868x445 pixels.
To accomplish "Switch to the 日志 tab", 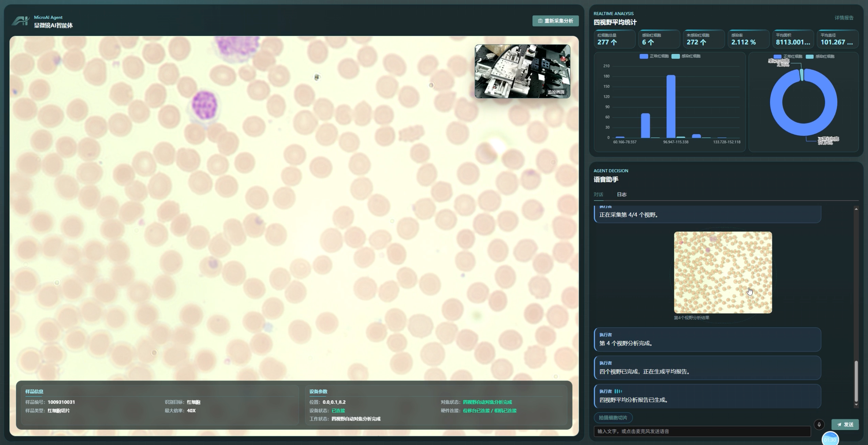I will 622,194.
